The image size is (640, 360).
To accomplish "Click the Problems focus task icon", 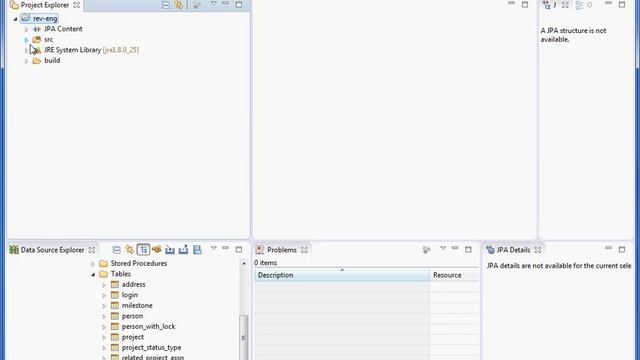I will tap(426, 249).
